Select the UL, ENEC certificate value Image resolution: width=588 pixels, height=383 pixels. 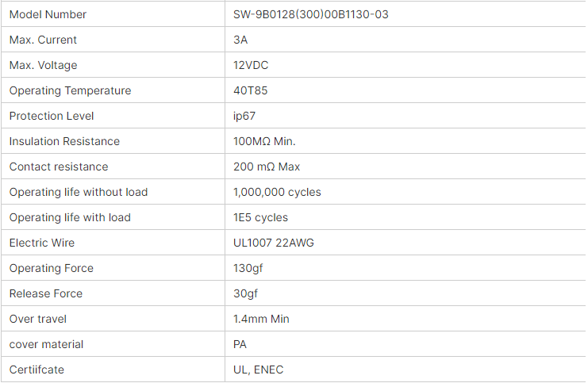(x=258, y=370)
